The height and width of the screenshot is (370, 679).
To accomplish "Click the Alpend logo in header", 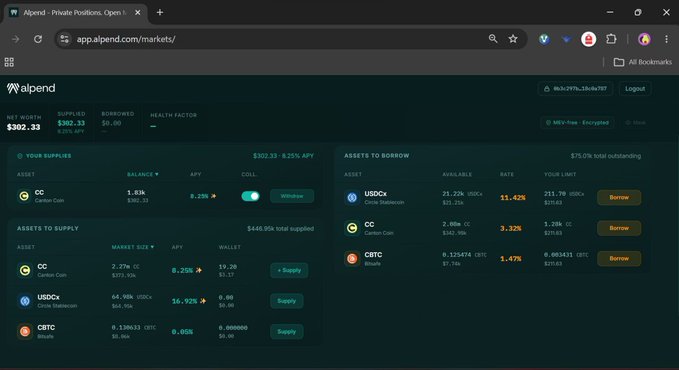I will tap(31, 88).
